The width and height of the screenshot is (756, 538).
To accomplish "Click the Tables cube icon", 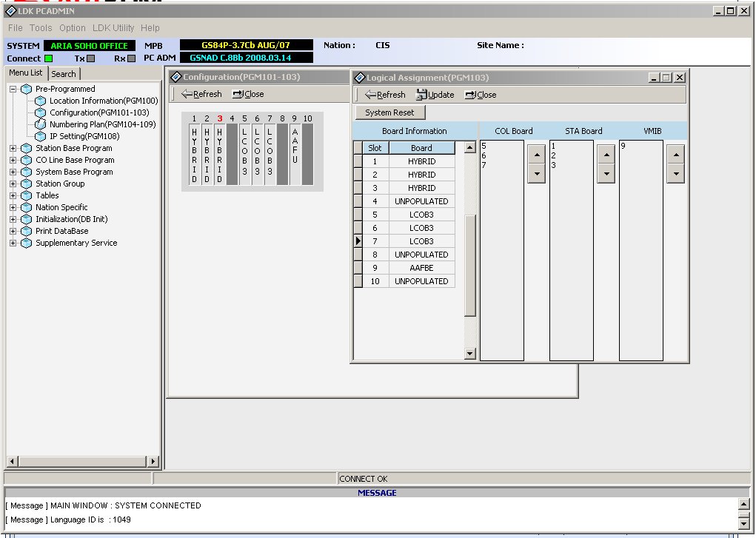I will click(27, 195).
